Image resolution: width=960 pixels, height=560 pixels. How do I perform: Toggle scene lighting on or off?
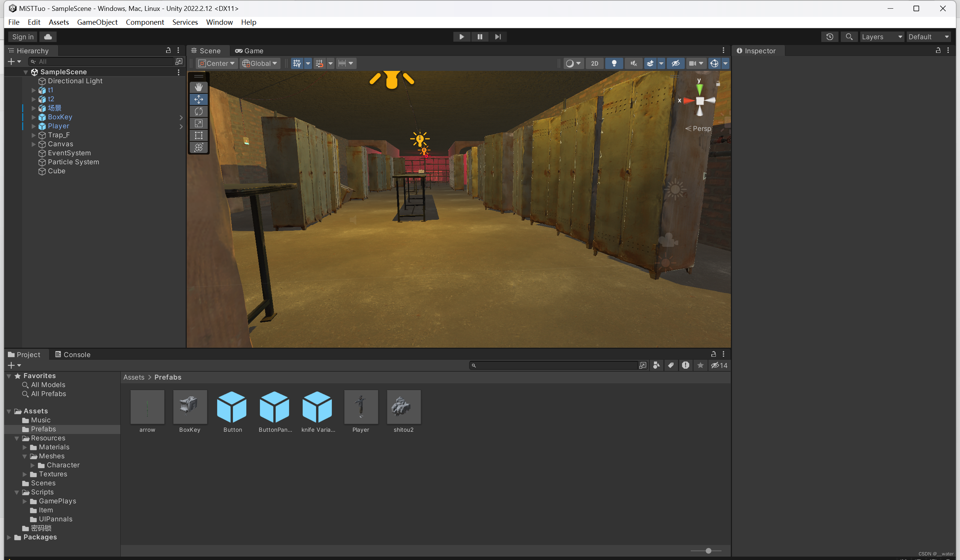pos(614,63)
